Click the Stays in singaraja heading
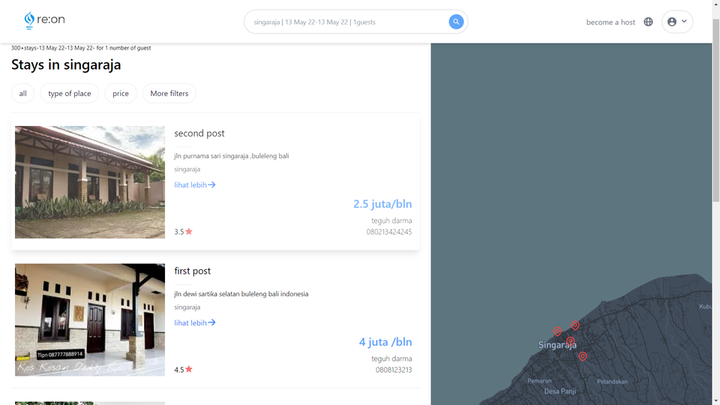The image size is (720, 405). [66, 65]
